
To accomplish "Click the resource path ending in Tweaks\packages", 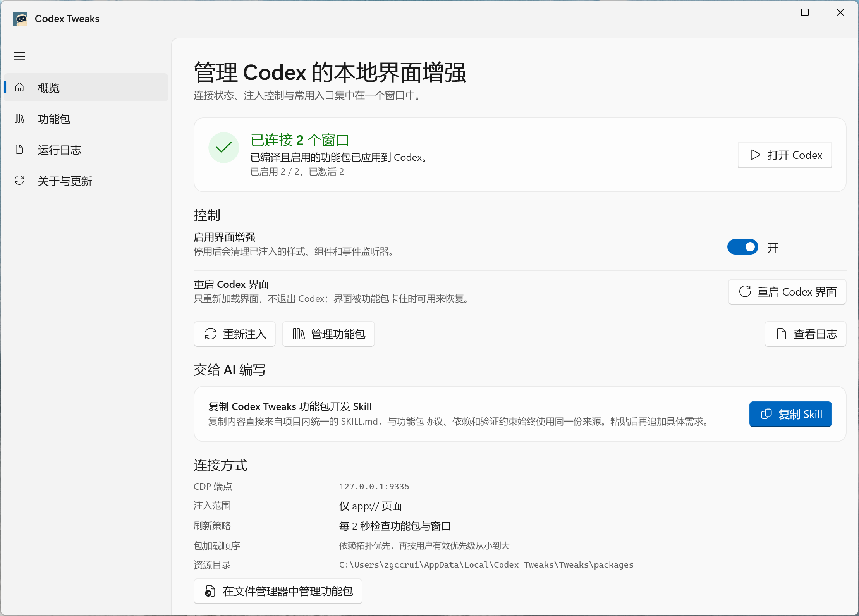I will click(486, 565).
